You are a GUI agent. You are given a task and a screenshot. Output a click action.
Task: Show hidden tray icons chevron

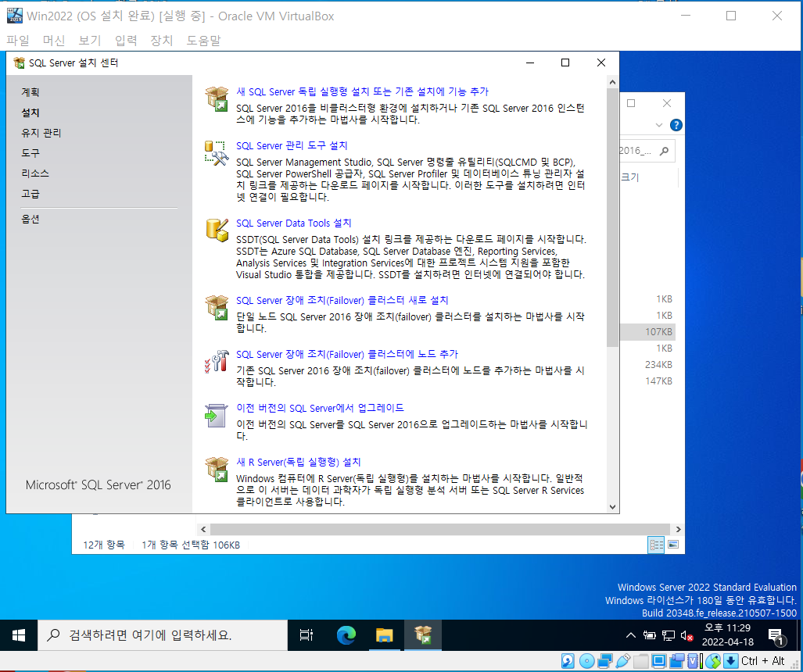point(631,635)
